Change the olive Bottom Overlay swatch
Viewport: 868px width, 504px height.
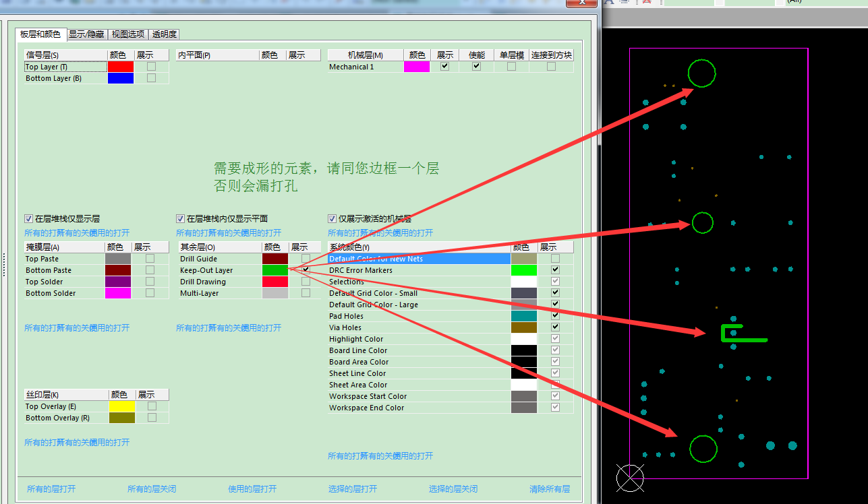coord(122,418)
